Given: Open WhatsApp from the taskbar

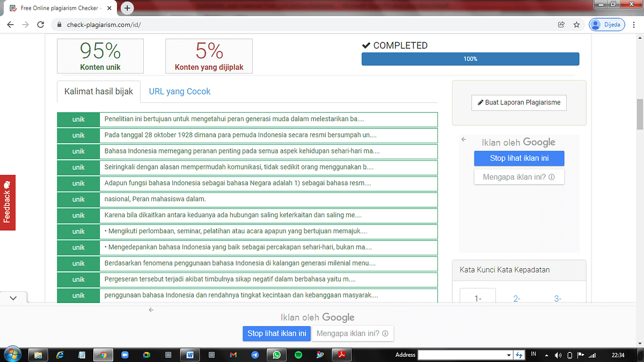Looking at the screenshot, I should coord(276,355).
